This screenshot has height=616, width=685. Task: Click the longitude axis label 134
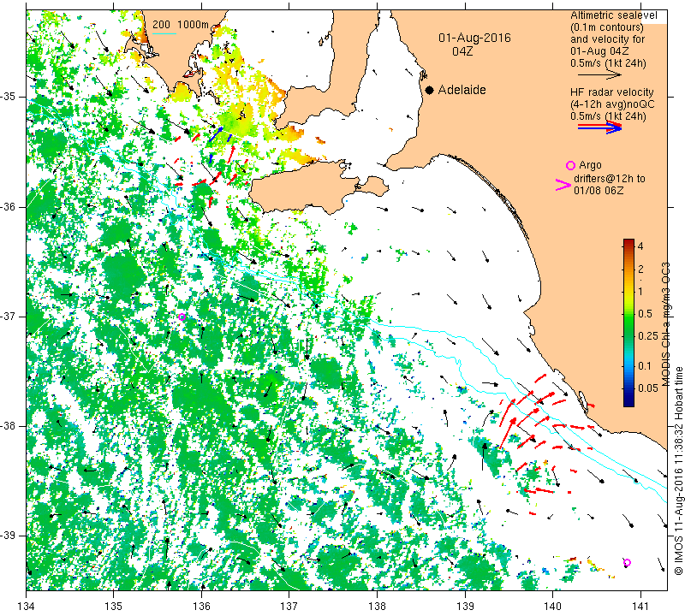(x=27, y=606)
